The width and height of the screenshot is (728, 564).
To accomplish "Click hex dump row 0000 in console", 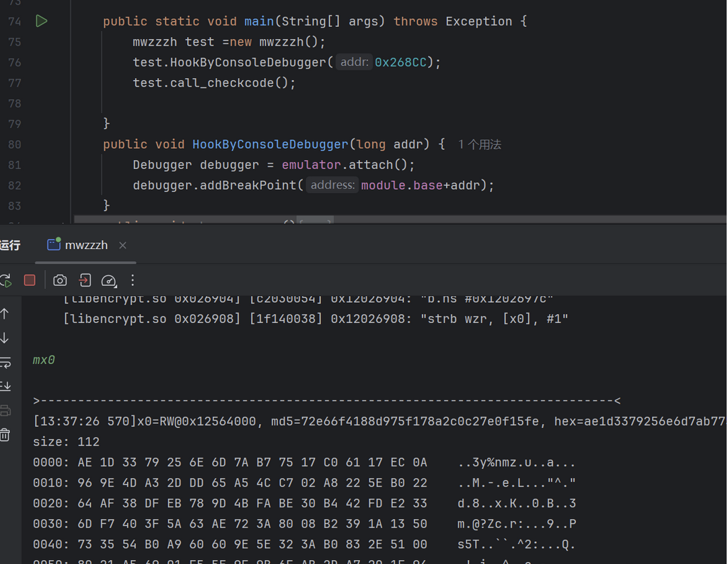I will [304, 462].
